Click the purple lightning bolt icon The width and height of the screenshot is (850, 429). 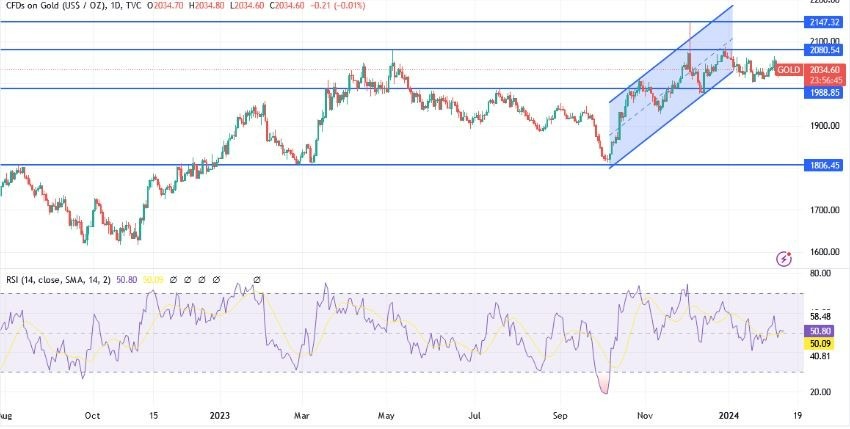(784, 259)
